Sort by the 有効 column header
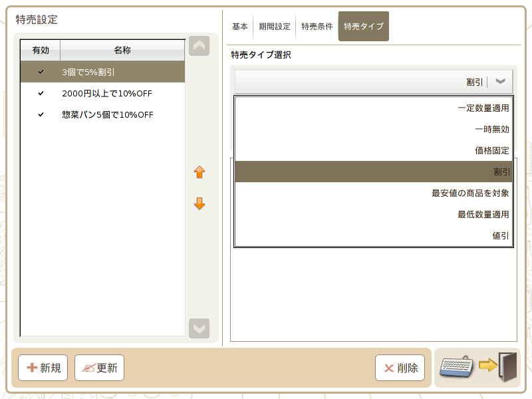This screenshot has height=399, width=532. click(41, 51)
